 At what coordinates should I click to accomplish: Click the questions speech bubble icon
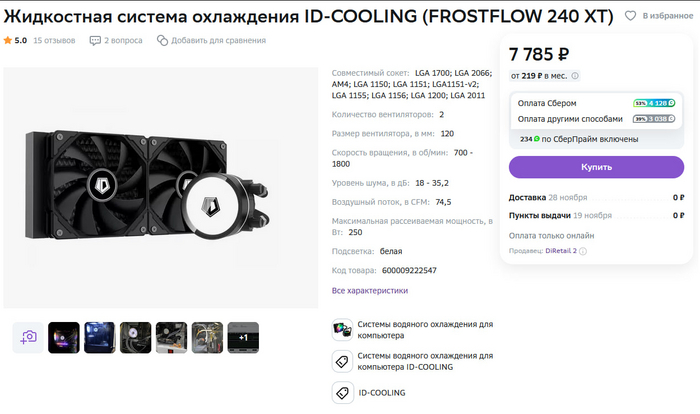click(x=95, y=41)
